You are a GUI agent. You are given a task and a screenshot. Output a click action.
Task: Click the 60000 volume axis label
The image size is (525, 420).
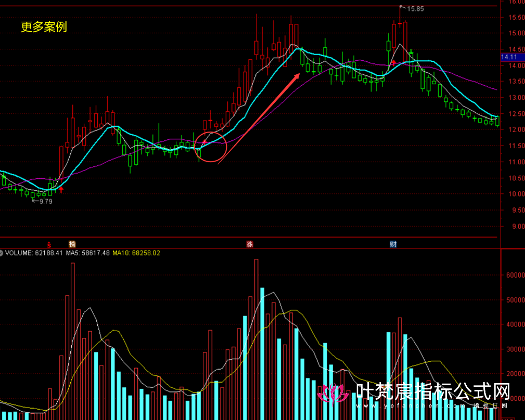point(516,275)
